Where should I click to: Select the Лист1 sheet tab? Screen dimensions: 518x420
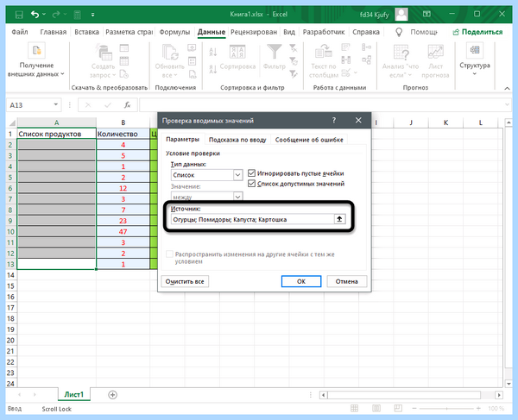74,395
